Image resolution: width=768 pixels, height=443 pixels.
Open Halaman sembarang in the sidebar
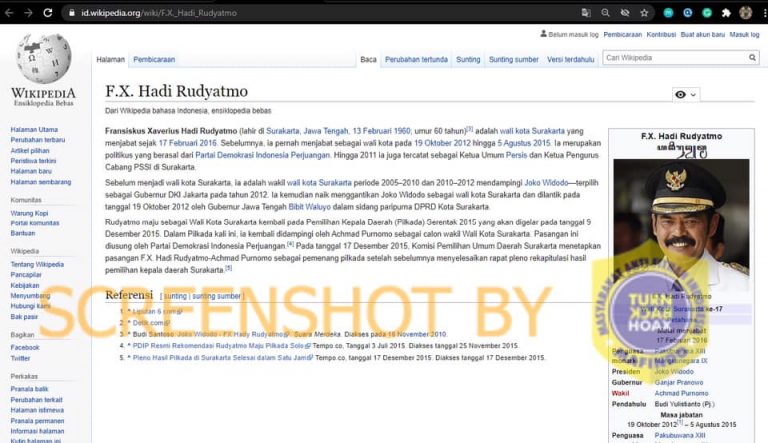(41, 182)
